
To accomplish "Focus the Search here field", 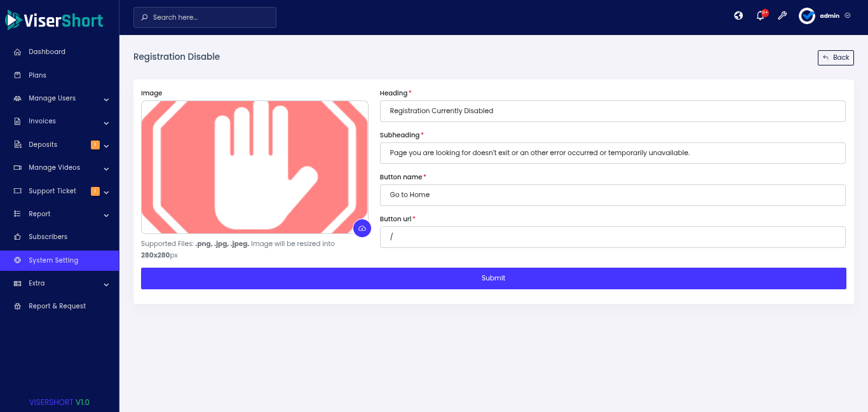I will click(205, 18).
